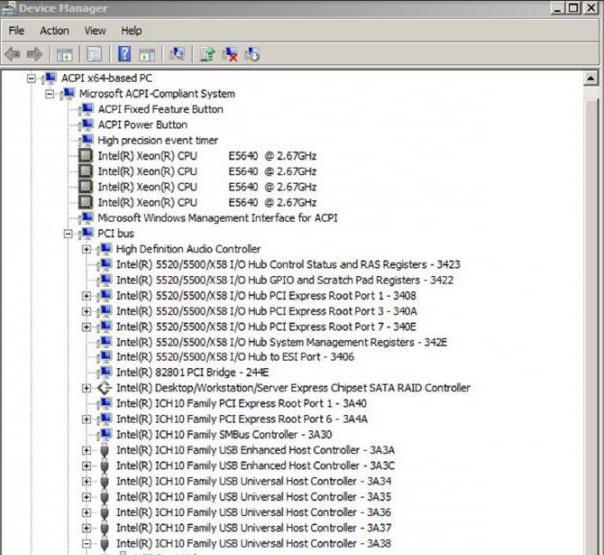Click icon beside ACPI Power Button

click(x=87, y=125)
